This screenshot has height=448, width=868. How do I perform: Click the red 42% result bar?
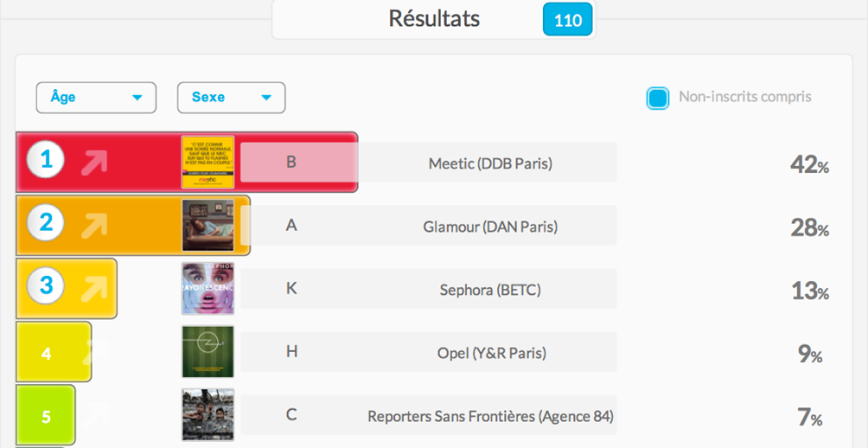(187, 163)
